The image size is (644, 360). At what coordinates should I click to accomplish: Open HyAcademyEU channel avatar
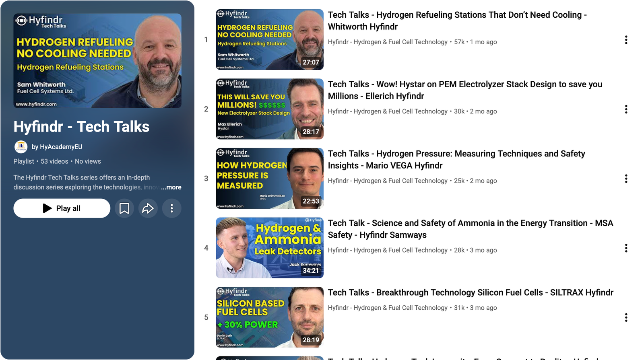point(21,147)
